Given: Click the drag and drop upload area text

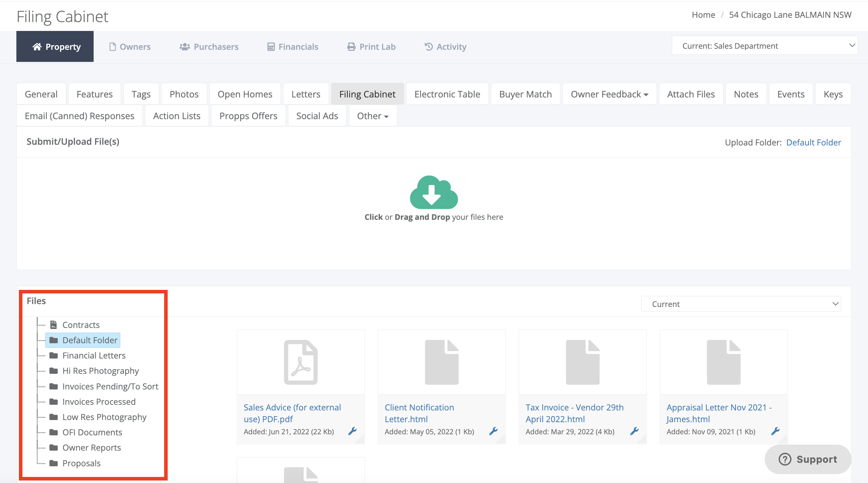Looking at the screenshot, I should [x=434, y=217].
